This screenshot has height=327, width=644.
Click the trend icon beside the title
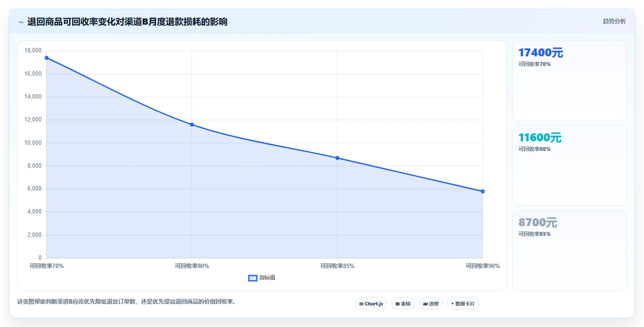click(x=21, y=22)
